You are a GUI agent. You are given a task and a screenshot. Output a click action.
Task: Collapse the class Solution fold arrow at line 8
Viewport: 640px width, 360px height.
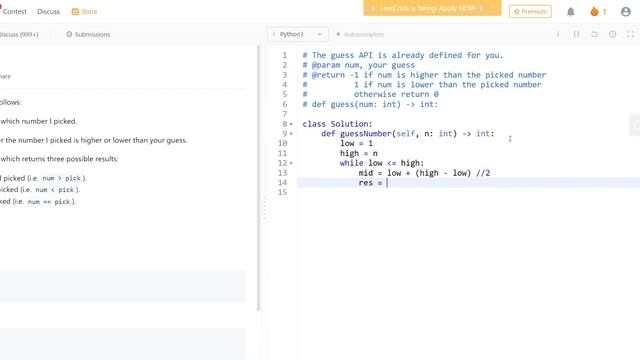[291, 124]
